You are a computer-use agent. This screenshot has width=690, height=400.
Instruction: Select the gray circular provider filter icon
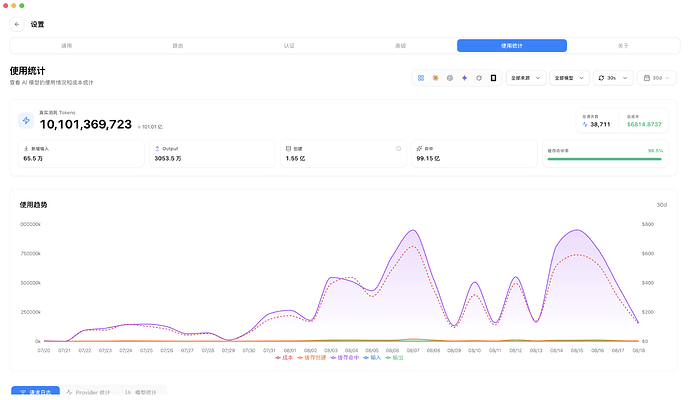[450, 78]
